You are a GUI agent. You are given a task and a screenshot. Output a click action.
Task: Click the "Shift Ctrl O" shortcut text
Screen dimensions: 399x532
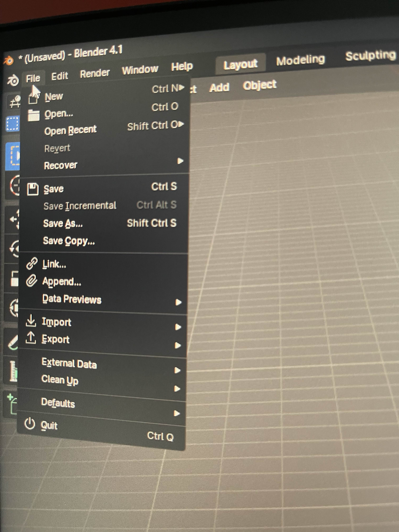(153, 125)
